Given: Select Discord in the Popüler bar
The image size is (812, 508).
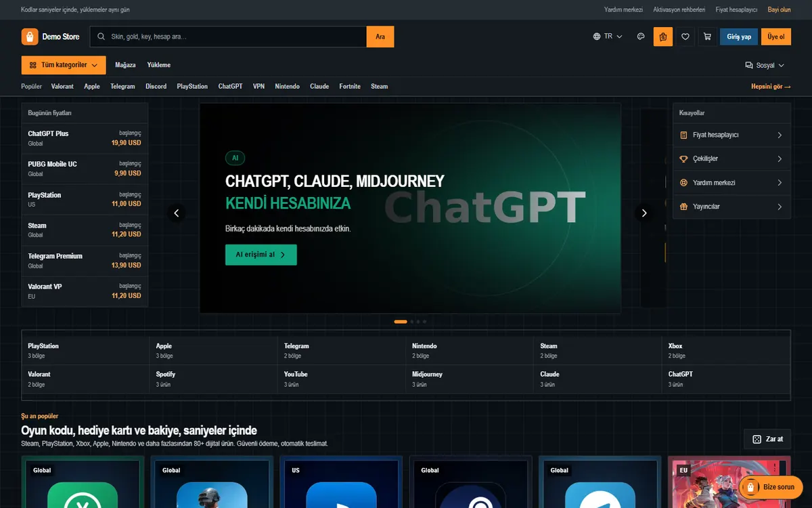Looking at the screenshot, I should pyautogui.click(x=156, y=87).
